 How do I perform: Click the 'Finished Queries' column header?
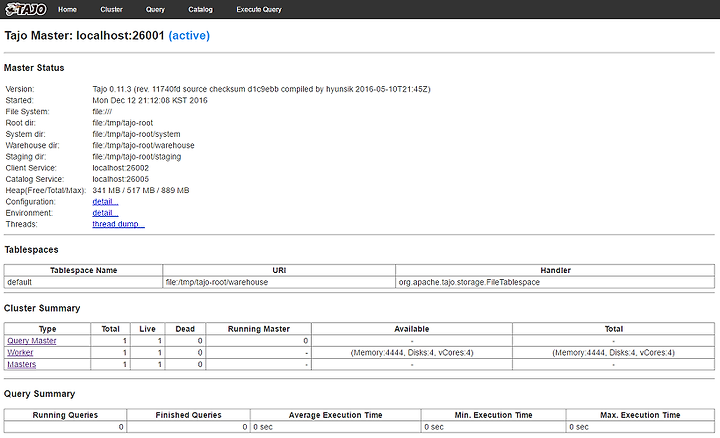coord(188,415)
